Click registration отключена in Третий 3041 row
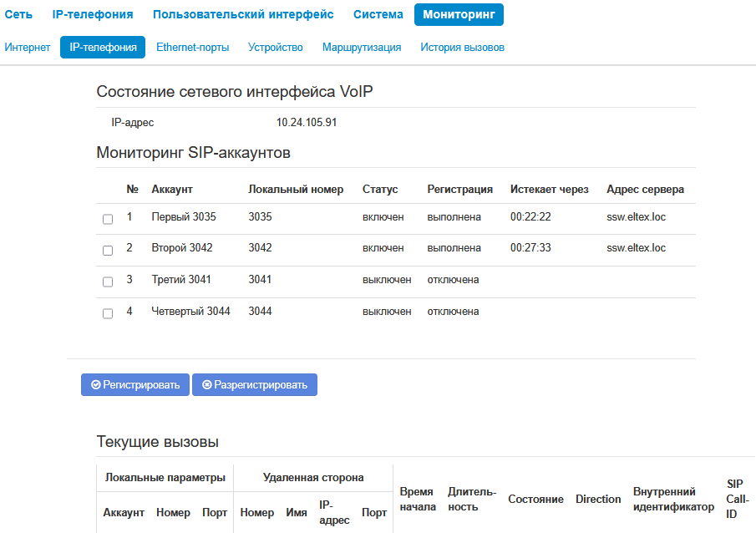756x533 pixels. [453, 280]
